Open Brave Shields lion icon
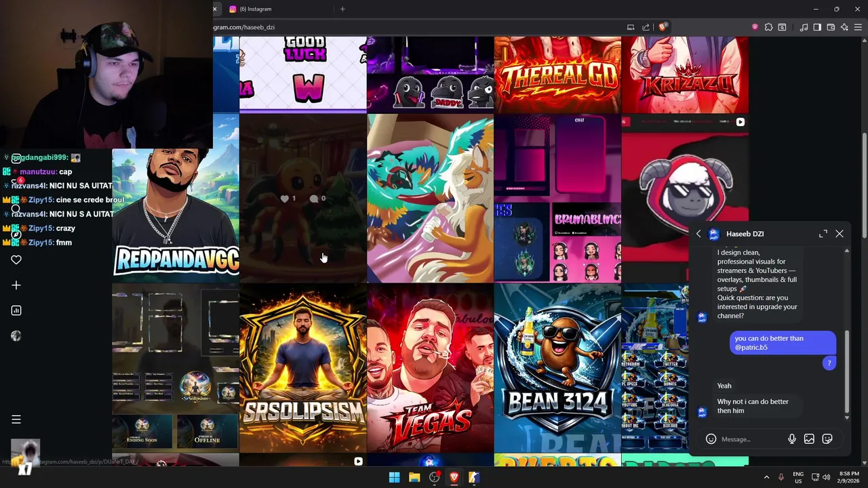Screen dimensions: 868x488 (663, 27)
